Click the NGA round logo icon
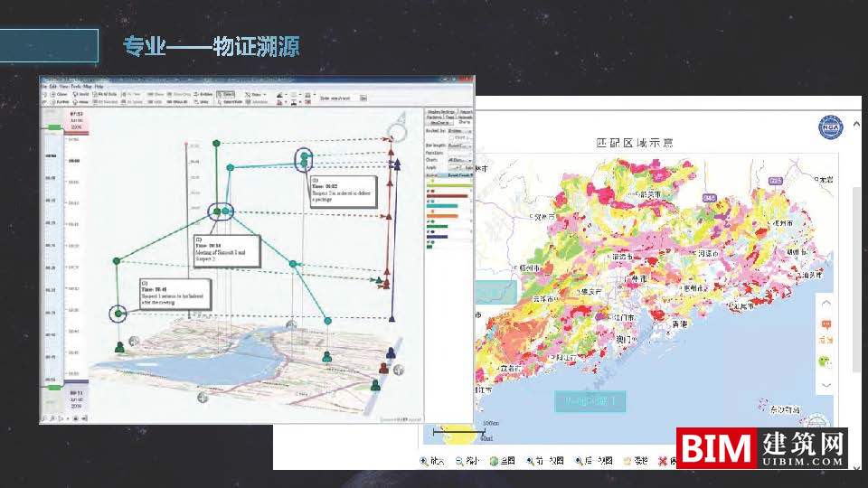Screen dimensions: 868x488 [831, 127]
